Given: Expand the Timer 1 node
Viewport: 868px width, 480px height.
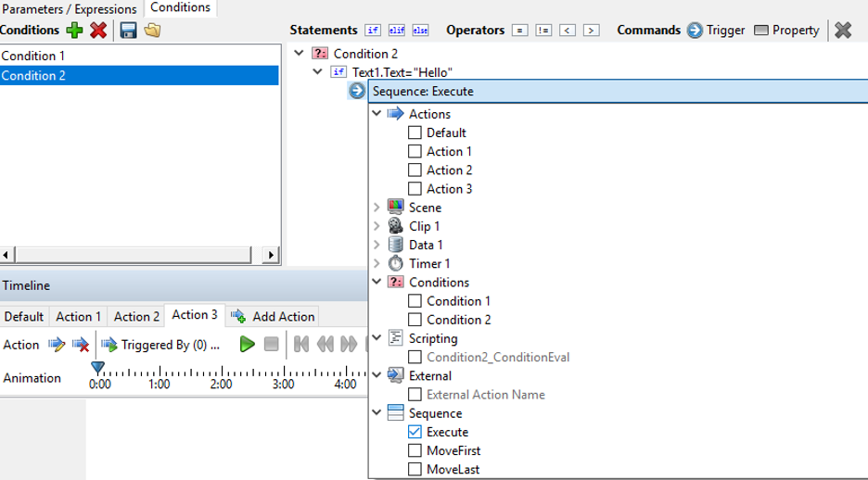Looking at the screenshot, I should click(377, 264).
